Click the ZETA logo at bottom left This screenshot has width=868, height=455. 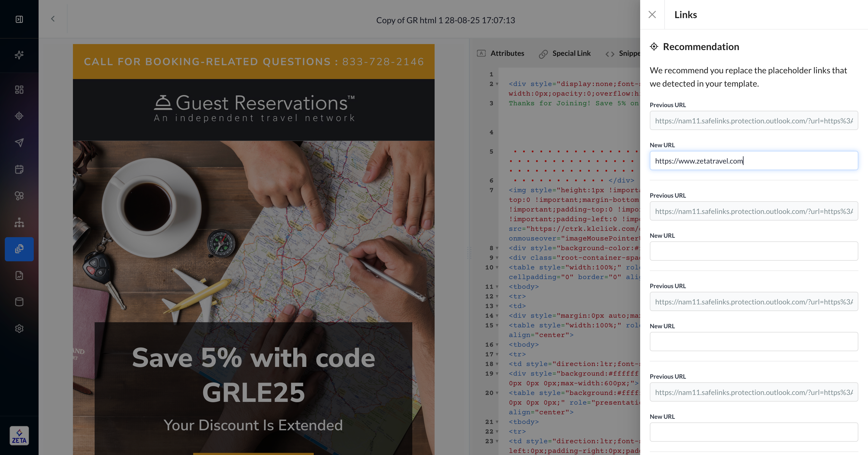coord(19,436)
